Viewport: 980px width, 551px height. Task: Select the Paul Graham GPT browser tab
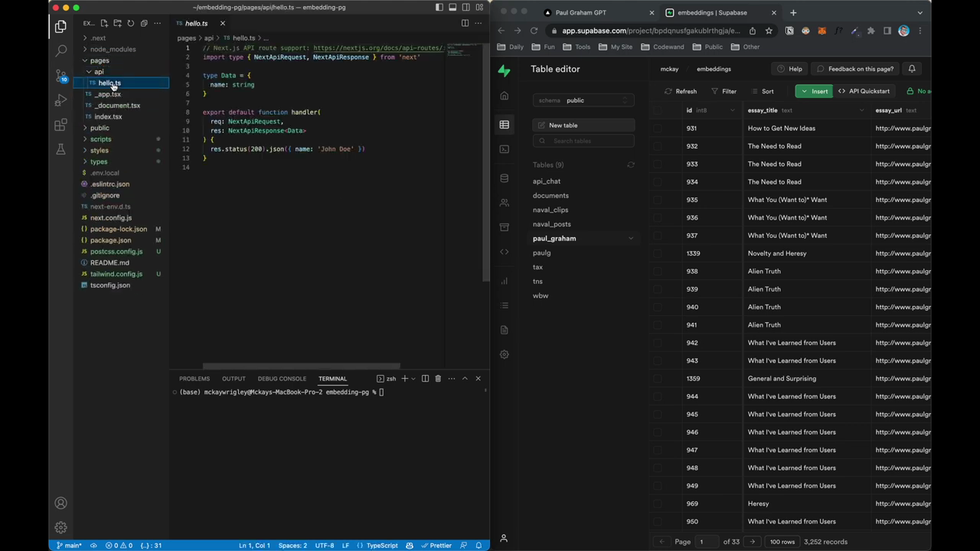pyautogui.click(x=597, y=12)
